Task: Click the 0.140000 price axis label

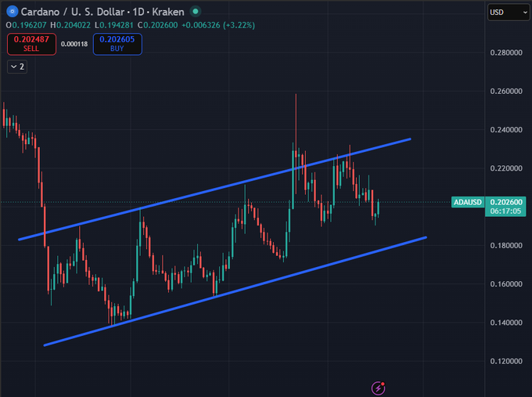Action: coord(506,323)
